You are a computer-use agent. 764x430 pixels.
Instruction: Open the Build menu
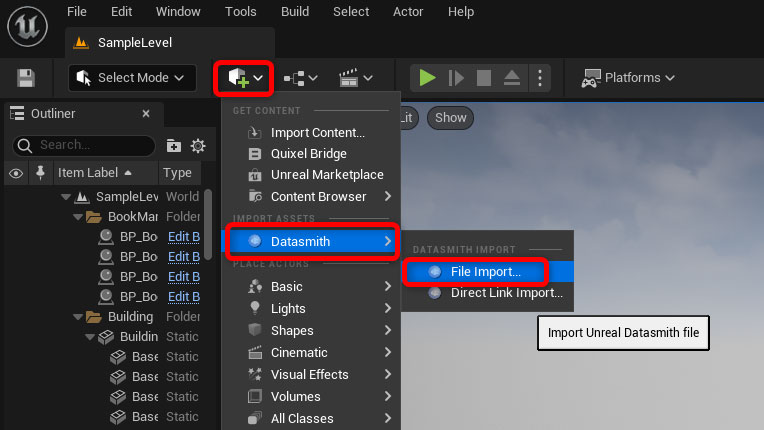[295, 12]
